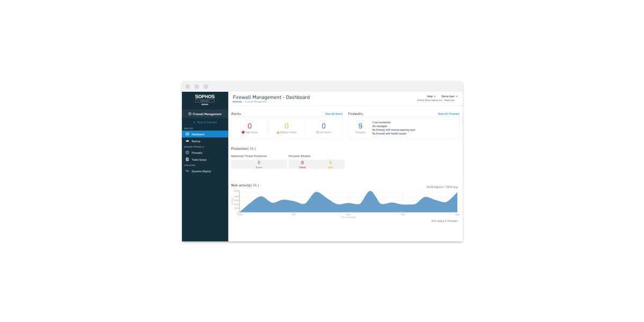
Task: Click the Dashboard chart icon in sidebar
Action: pyautogui.click(x=187, y=134)
